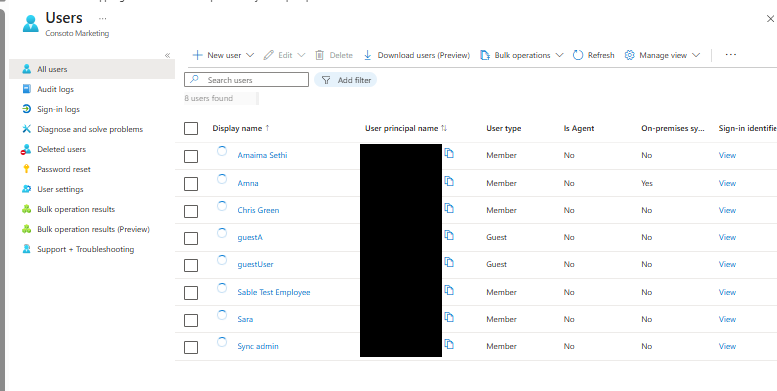Open Bulk operation results (Preview)

[x=92, y=229]
